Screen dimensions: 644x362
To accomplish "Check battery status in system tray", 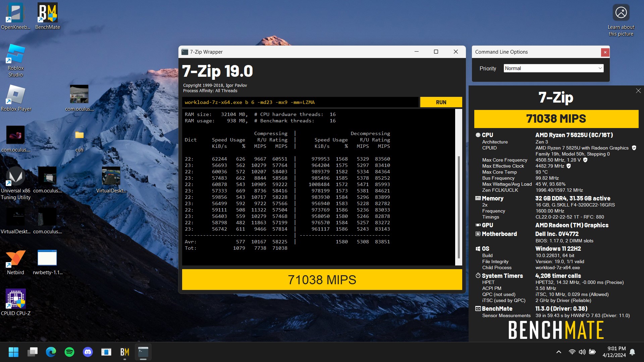I will pos(592,352).
